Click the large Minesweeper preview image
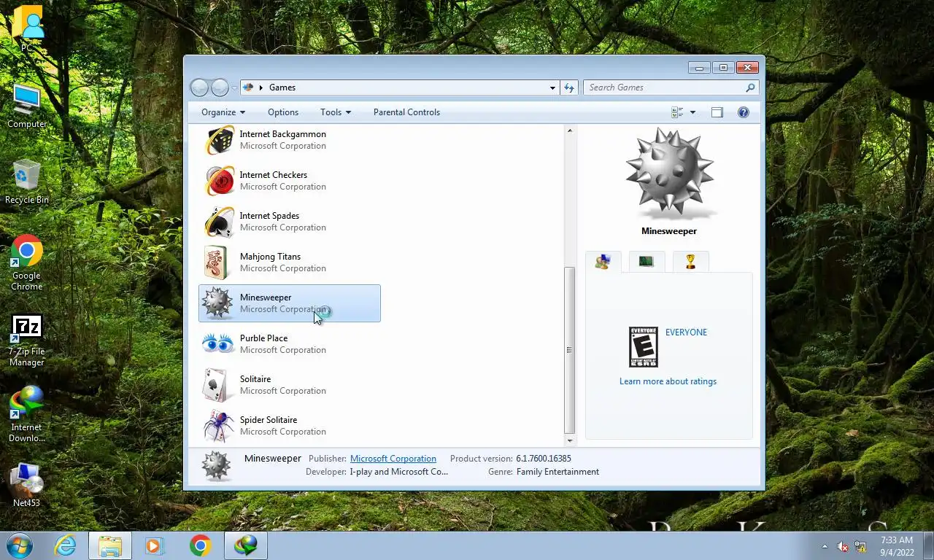 (668, 174)
